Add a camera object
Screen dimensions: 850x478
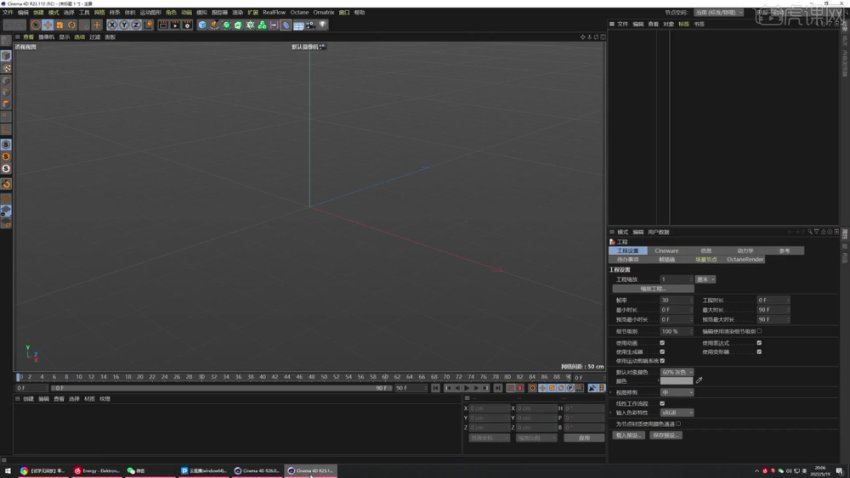310,25
